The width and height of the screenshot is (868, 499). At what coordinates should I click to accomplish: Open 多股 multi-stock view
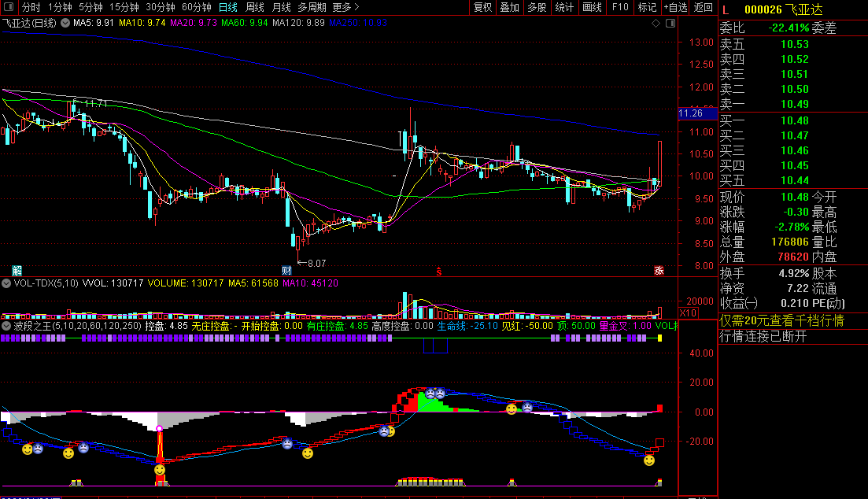pyautogui.click(x=537, y=7)
